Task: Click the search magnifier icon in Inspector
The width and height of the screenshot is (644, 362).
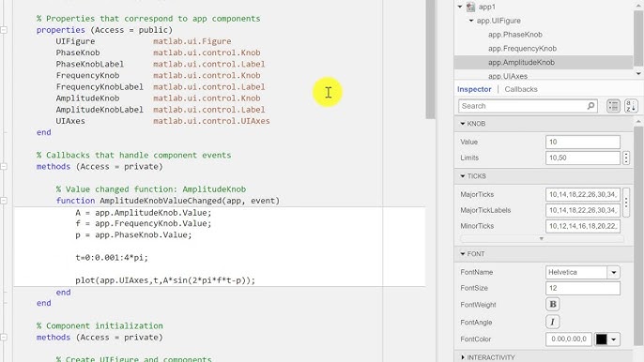Action: point(590,106)
